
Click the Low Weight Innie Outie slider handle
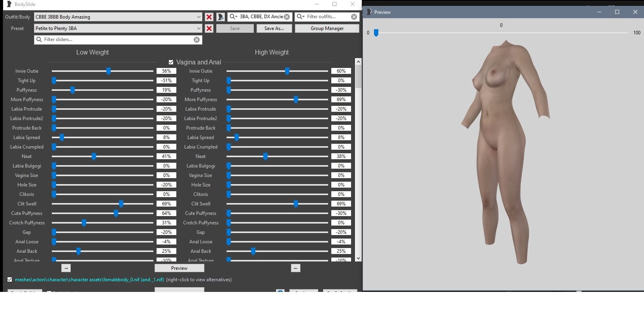pos(108,71)
